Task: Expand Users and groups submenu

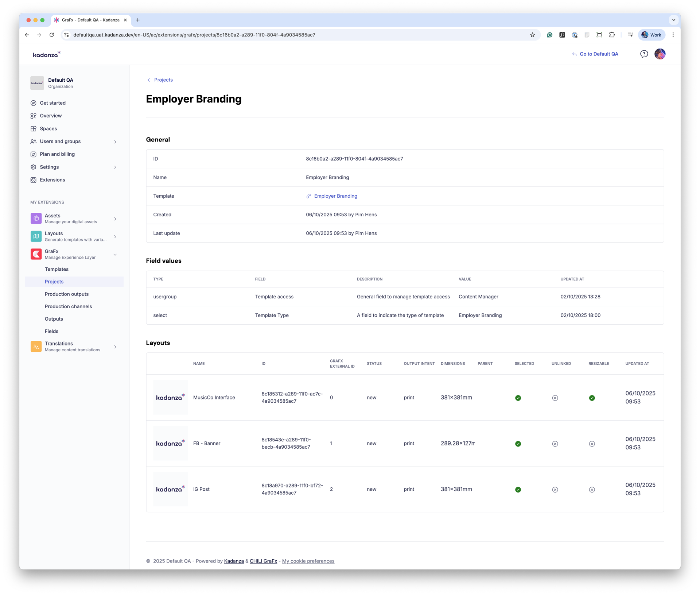Action: pyautogui.click(x=115, y=142)
